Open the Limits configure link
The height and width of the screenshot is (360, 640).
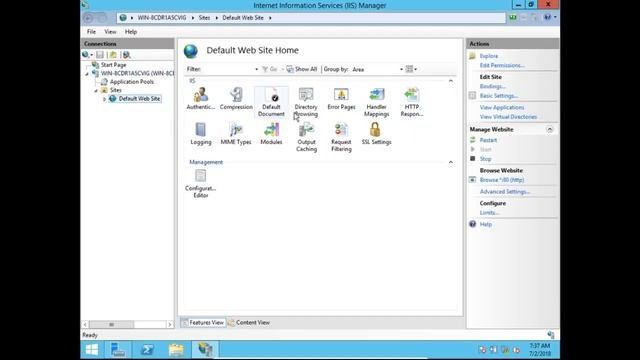(x=489, y=212)
